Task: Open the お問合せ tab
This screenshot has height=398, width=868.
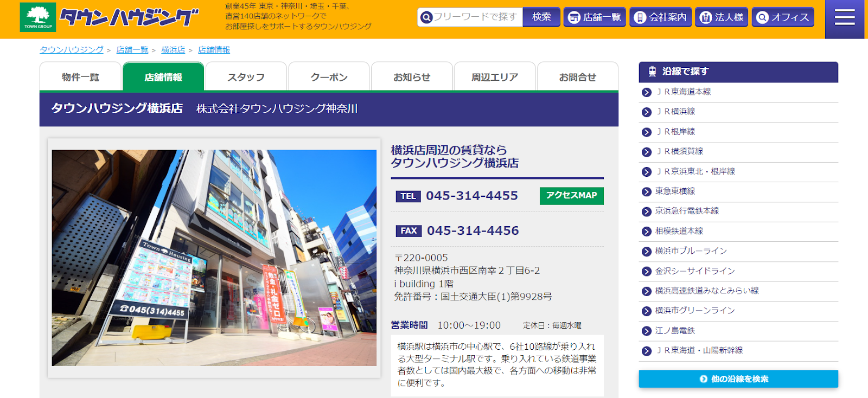Action: [578, 76]
